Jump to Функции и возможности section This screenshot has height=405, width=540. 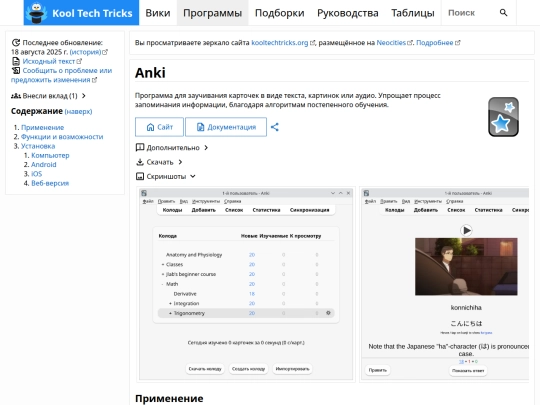tap(62, 137)
